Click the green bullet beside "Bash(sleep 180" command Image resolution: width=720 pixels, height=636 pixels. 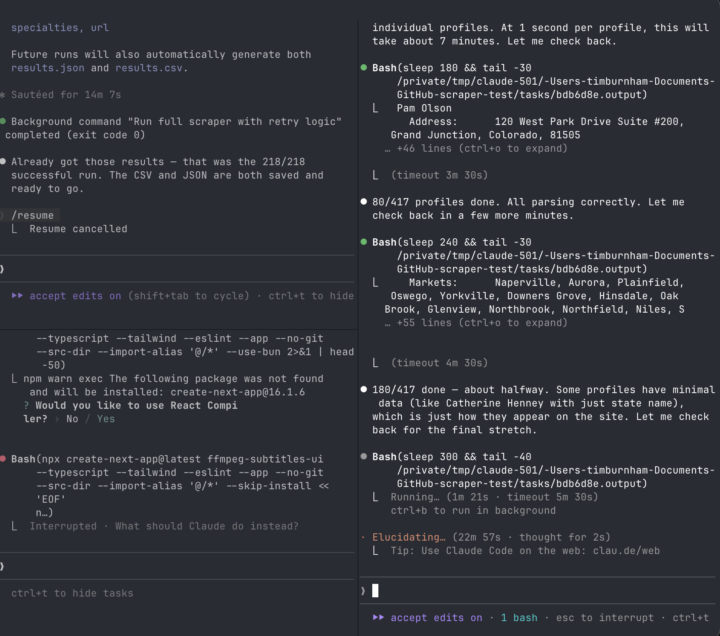364,67
